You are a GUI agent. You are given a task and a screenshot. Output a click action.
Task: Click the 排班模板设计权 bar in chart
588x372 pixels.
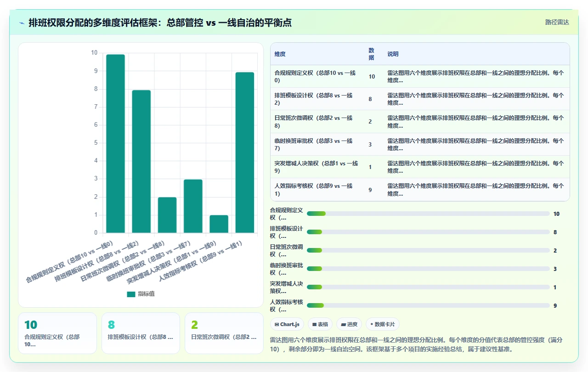[x=141, y=161]
